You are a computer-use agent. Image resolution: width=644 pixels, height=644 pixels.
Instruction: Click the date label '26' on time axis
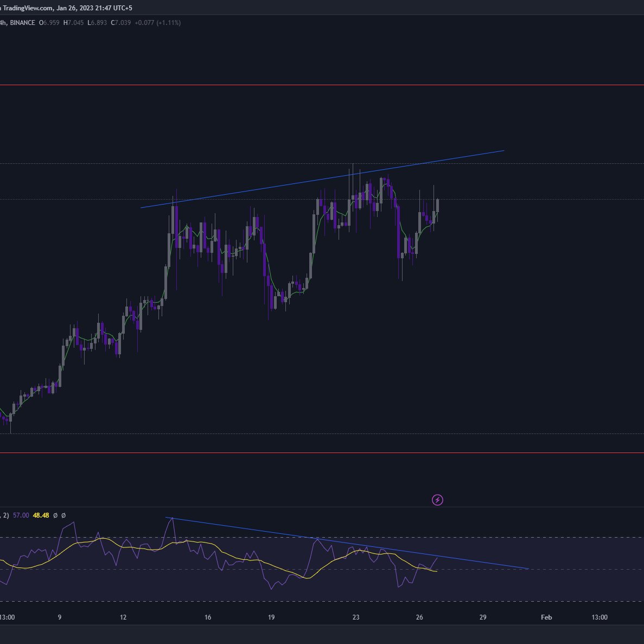coord(419,617)
